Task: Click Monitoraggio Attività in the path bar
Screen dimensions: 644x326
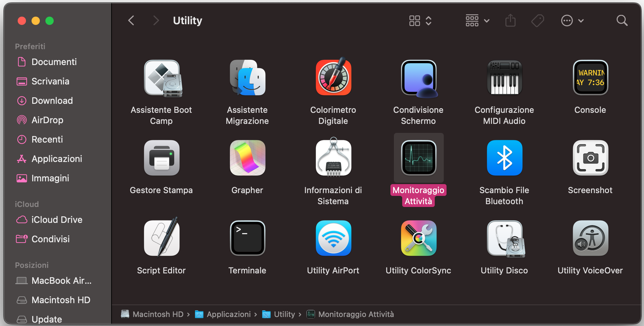Action: (350, 314)
